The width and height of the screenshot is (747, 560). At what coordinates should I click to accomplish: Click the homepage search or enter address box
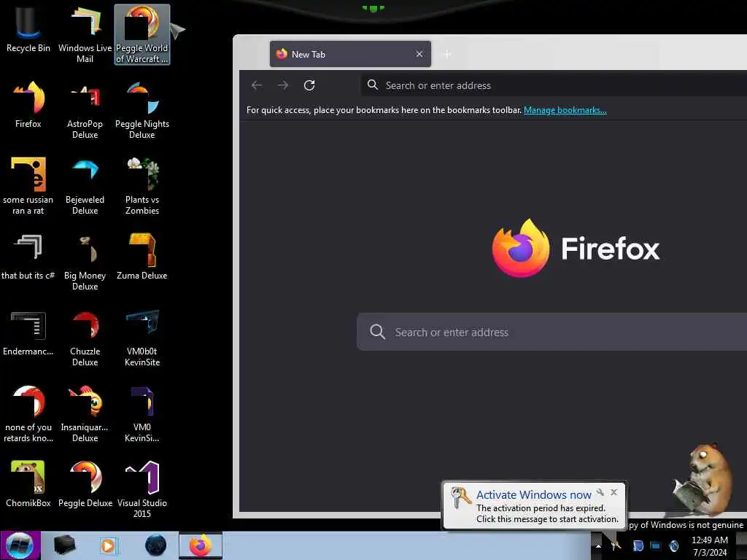[x=551, y=332]
